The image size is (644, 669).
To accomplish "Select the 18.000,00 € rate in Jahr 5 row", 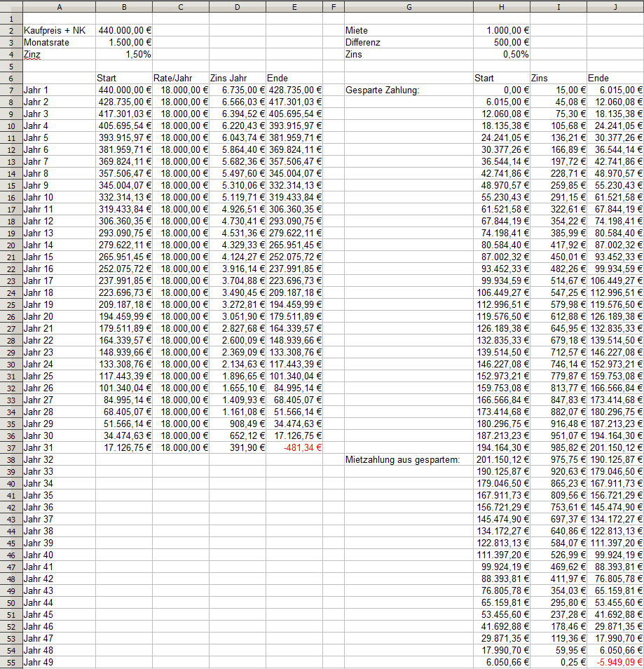I will point(181,138).
